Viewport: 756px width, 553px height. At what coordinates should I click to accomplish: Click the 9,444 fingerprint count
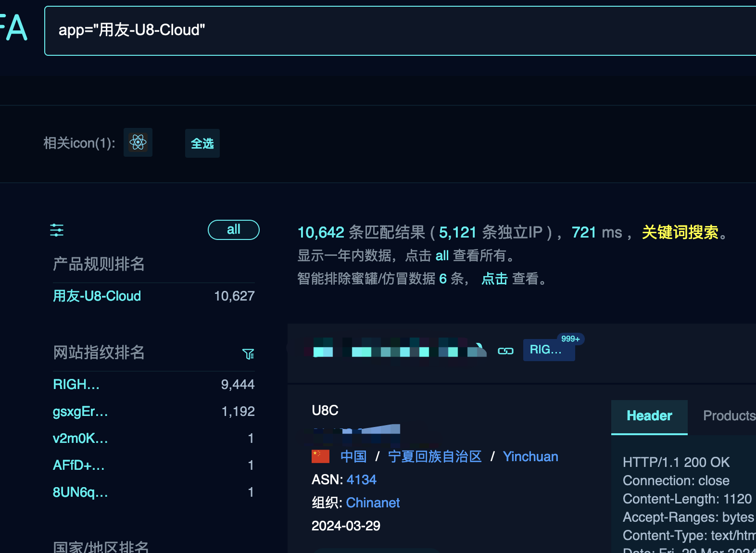tap(238, 384)
